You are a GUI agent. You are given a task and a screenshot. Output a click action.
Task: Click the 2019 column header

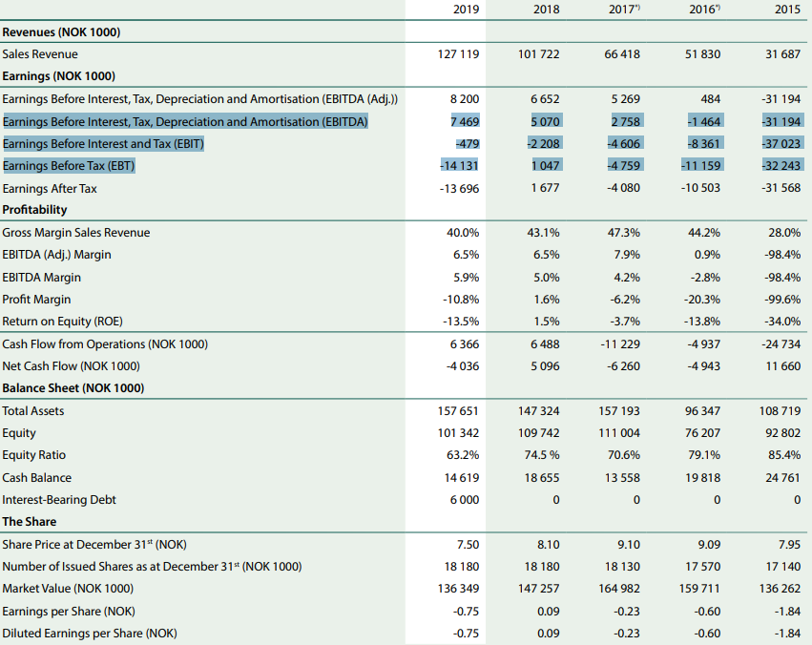pyautogui.click(x=466, y=10)
